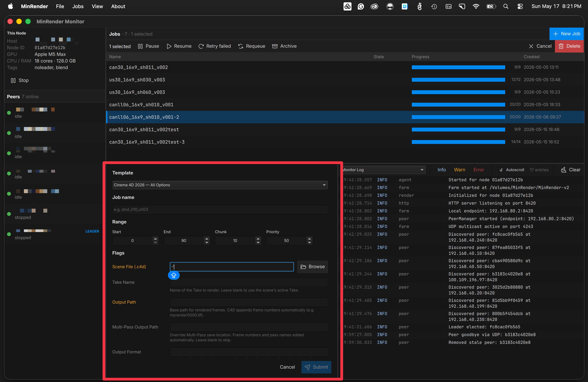Filter log by Error level

point(479,170)
